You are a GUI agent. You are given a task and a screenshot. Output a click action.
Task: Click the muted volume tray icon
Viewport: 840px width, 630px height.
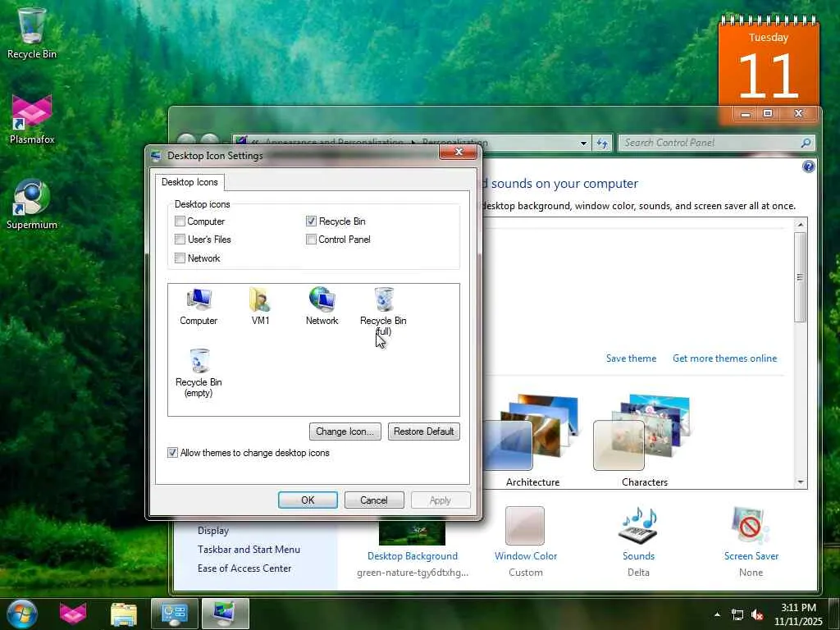757,615
